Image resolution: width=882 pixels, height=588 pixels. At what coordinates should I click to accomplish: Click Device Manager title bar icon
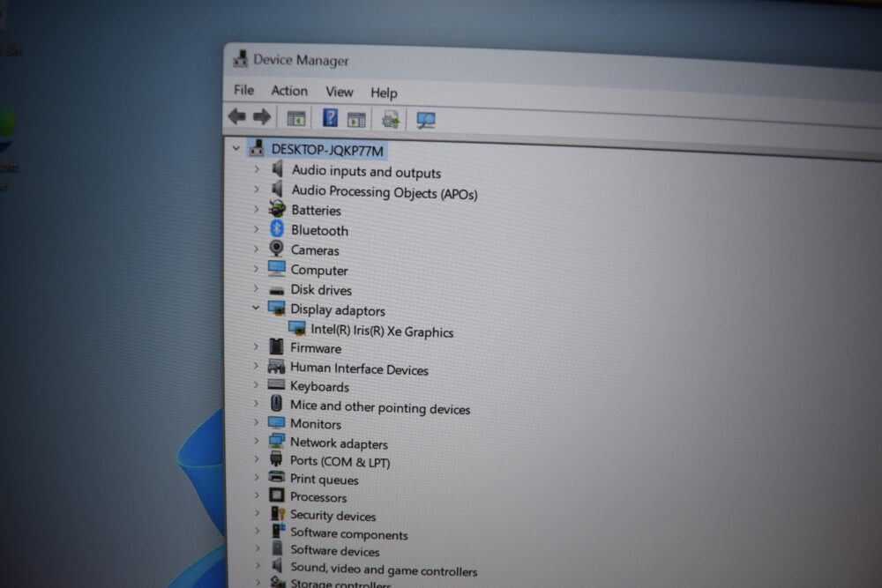click(240, 58)
